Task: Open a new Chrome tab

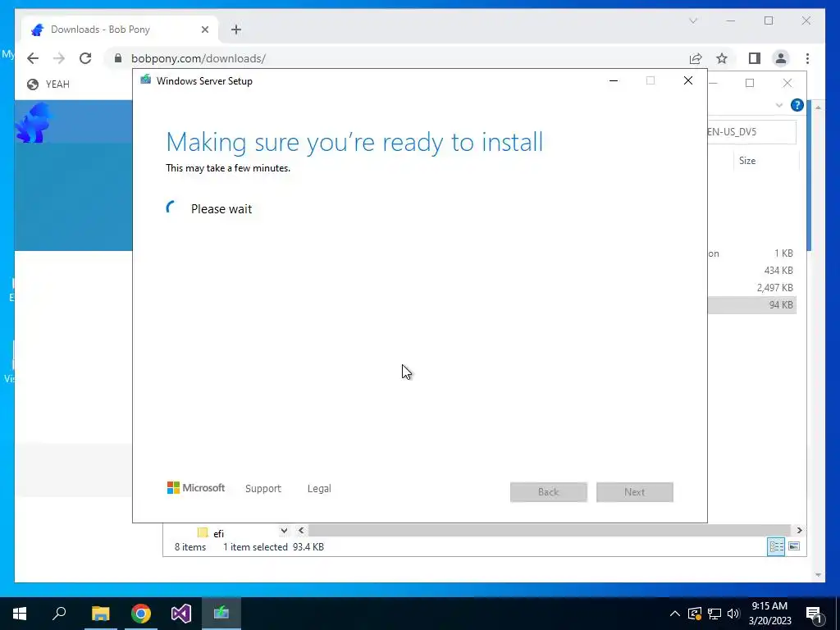Action: point(236,30)
